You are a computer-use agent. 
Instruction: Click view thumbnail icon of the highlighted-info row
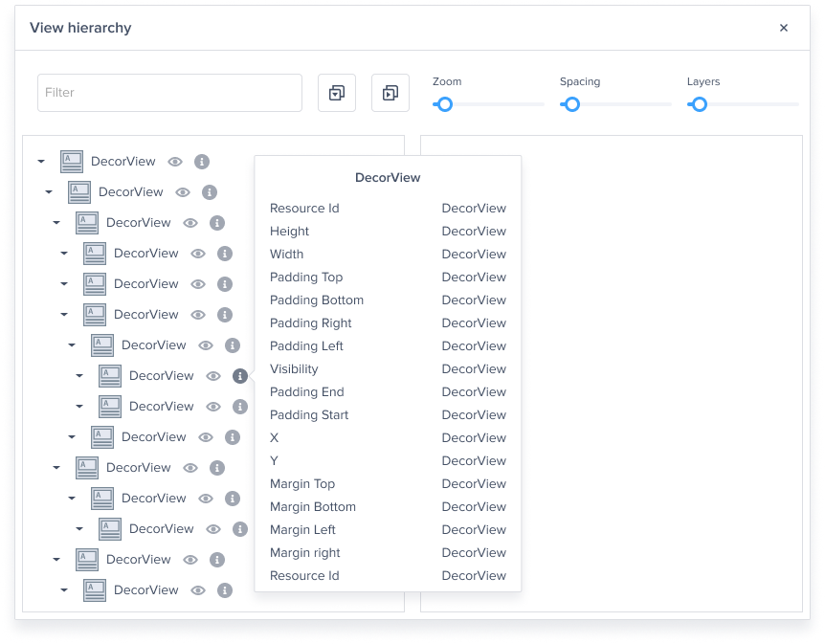click(110, 376)
